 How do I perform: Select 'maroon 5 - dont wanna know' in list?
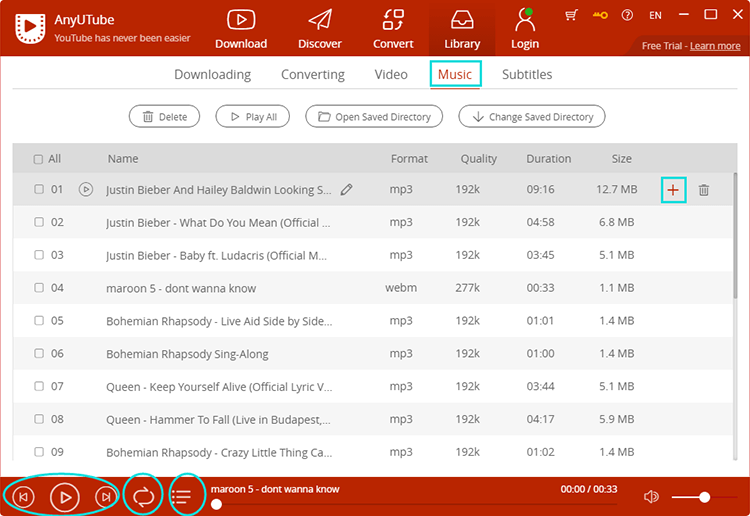181,288
